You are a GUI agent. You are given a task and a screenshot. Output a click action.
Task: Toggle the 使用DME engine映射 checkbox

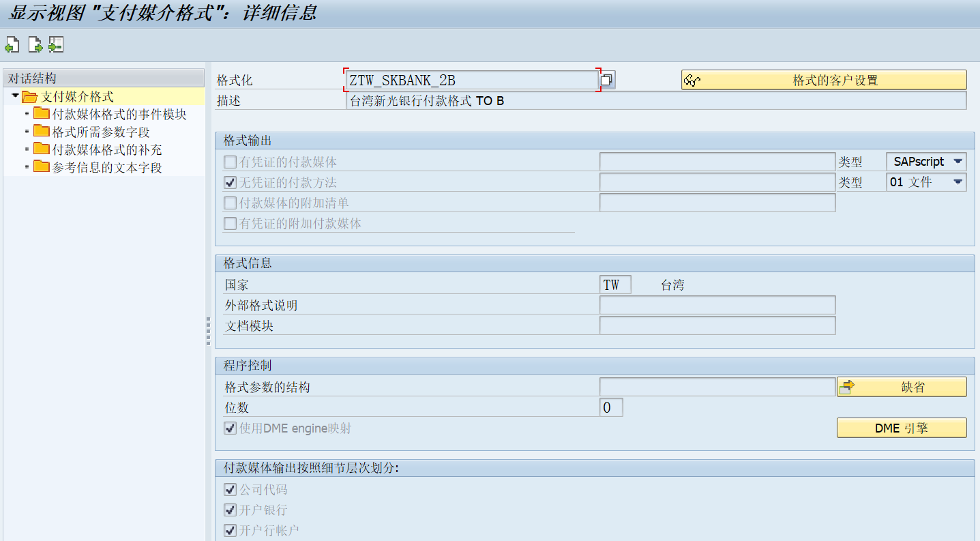point(230,428)
